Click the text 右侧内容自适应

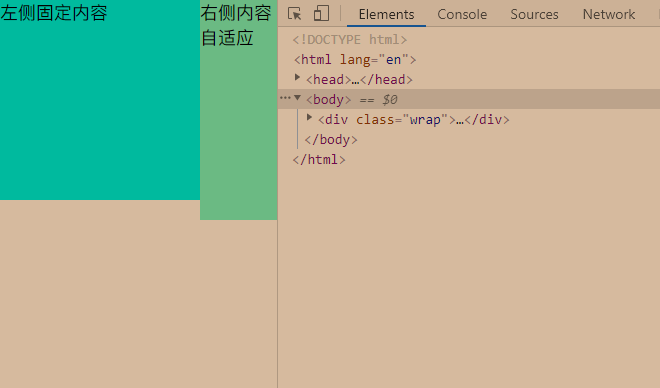pos(236,25)
